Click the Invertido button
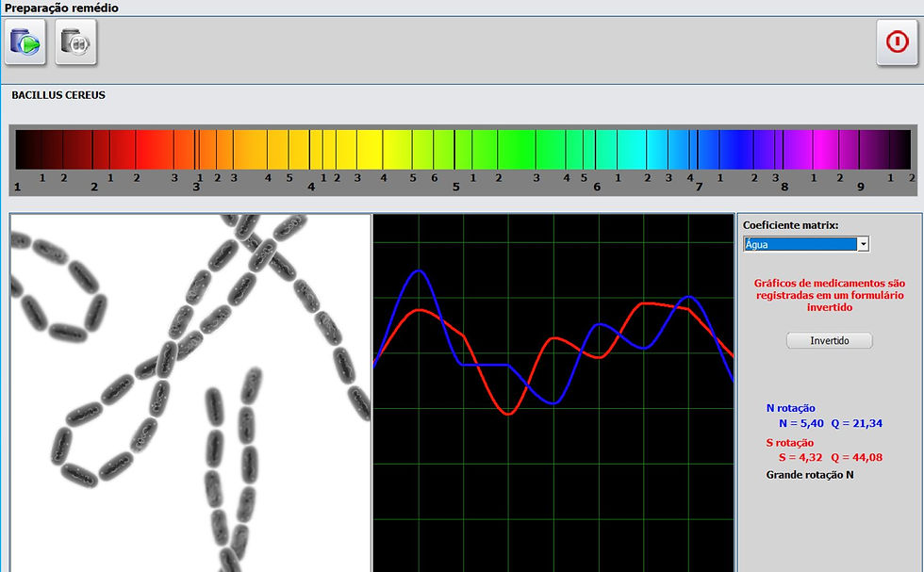 pos(829,340)
